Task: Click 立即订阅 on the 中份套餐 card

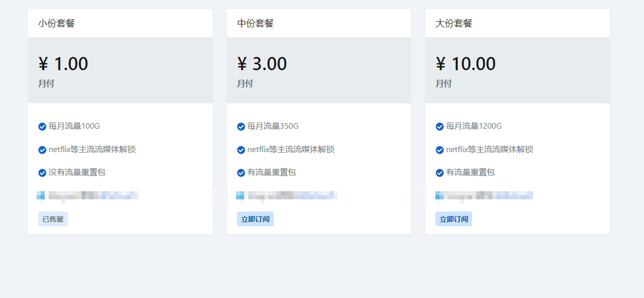Action: tap(255, 219)
